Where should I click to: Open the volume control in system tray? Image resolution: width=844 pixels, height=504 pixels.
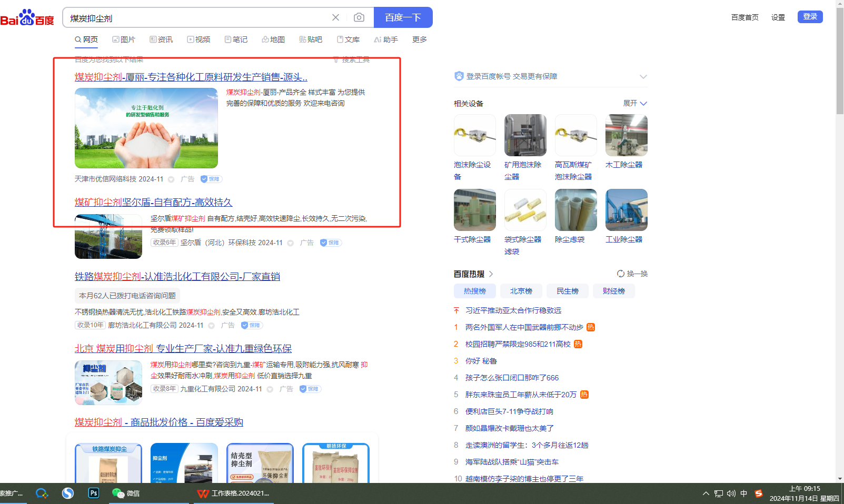point(731,493)
